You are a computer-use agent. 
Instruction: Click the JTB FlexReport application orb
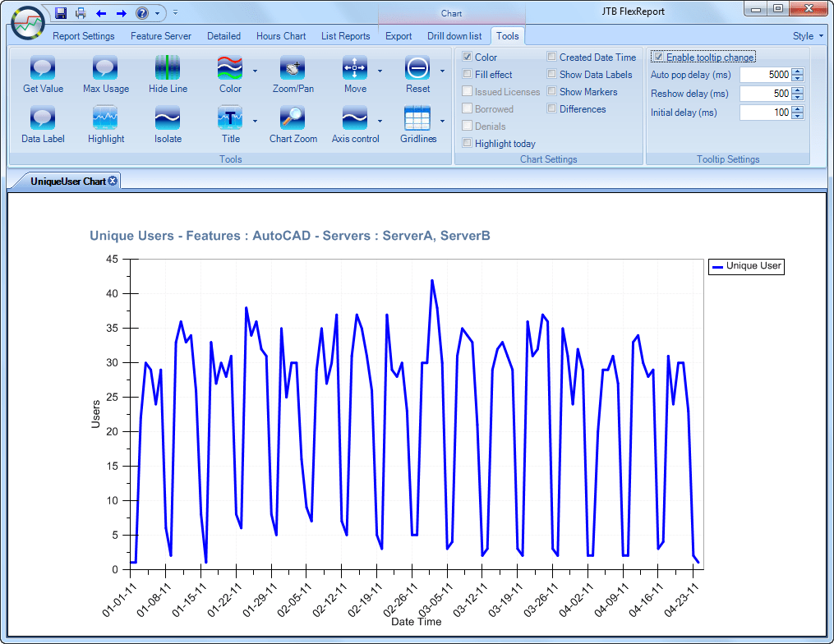point(28,23)
